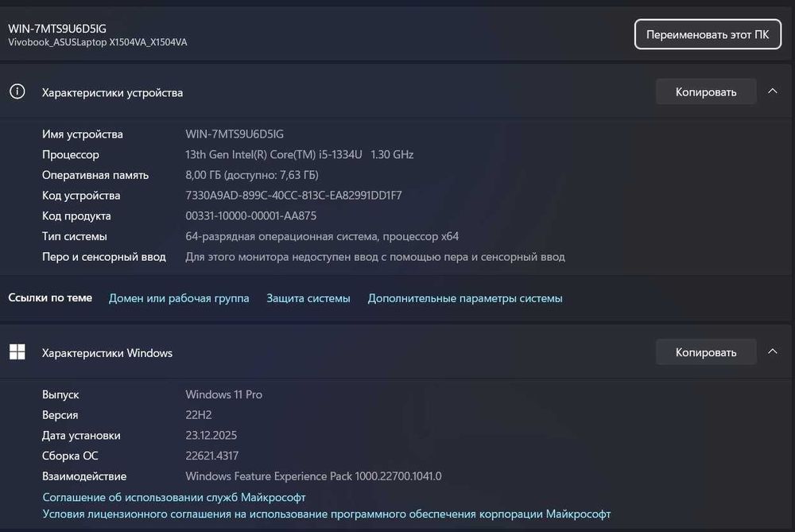
Task: Click the Характеристики Windows header title
Action: [107, 353]
